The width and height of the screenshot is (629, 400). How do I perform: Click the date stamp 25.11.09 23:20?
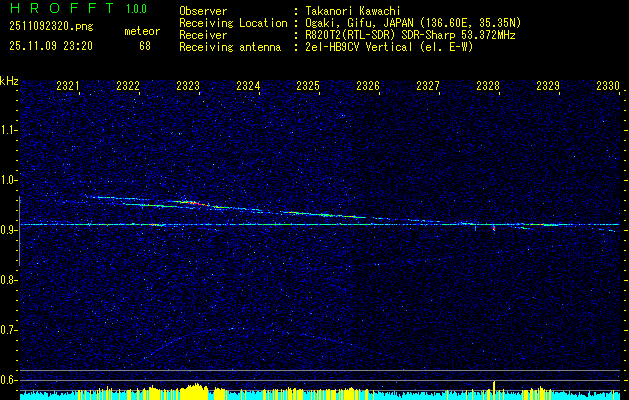point(51,46)
